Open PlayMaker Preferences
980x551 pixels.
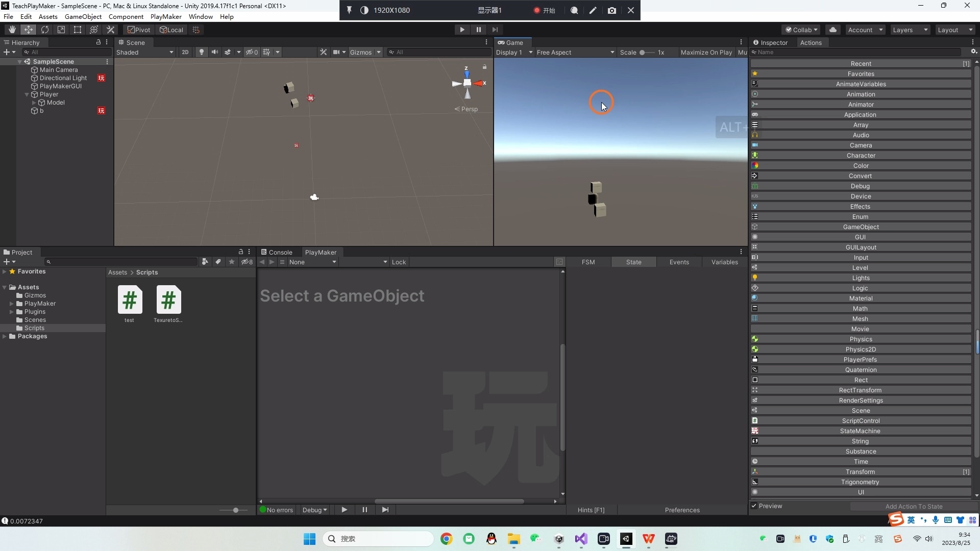(x=682, y=510)
